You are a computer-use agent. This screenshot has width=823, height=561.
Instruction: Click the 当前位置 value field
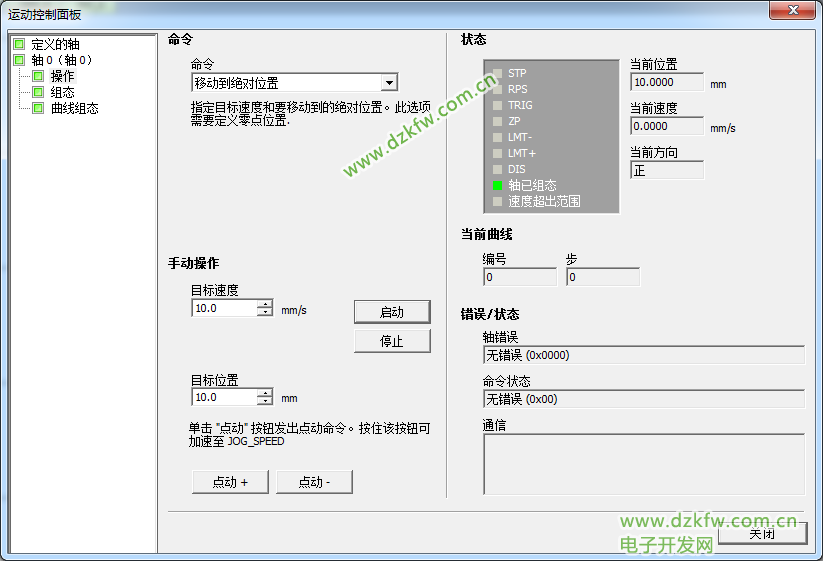(x=667, y=83)
